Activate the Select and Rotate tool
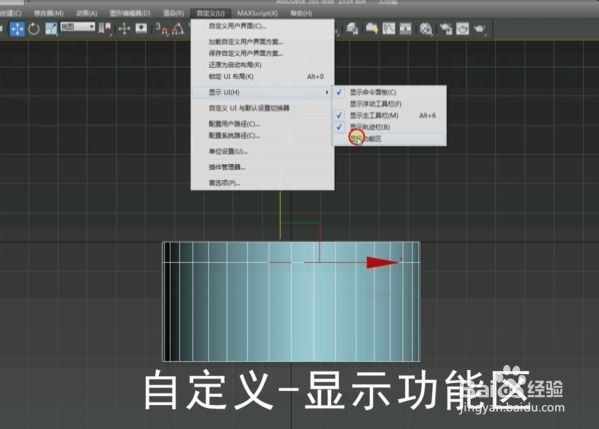The height and width of the screenshot is (429, 599). (34, 29)
